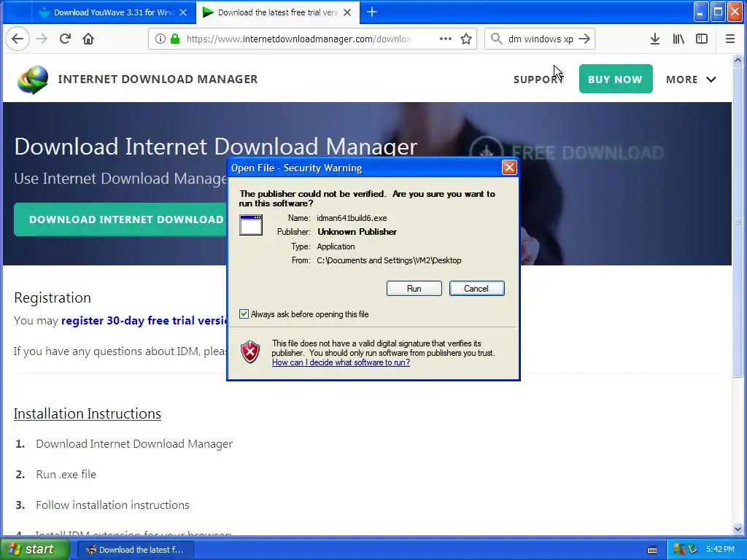
Task: Close the YouWave download tab
Action: pos(183,12)
